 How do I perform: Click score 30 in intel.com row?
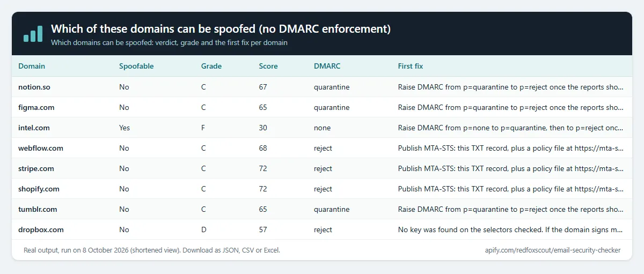pos(263,128)
